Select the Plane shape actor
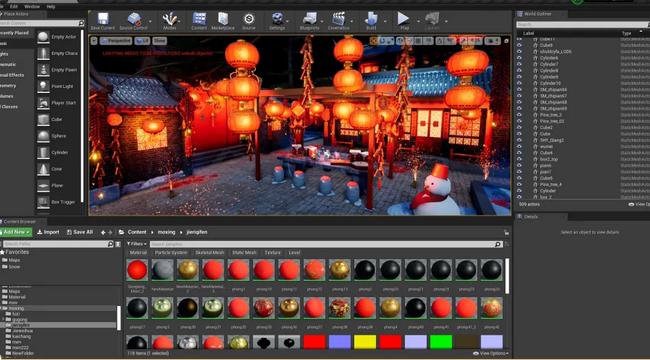Screen dimensions: 650x360 coord(43,186)
